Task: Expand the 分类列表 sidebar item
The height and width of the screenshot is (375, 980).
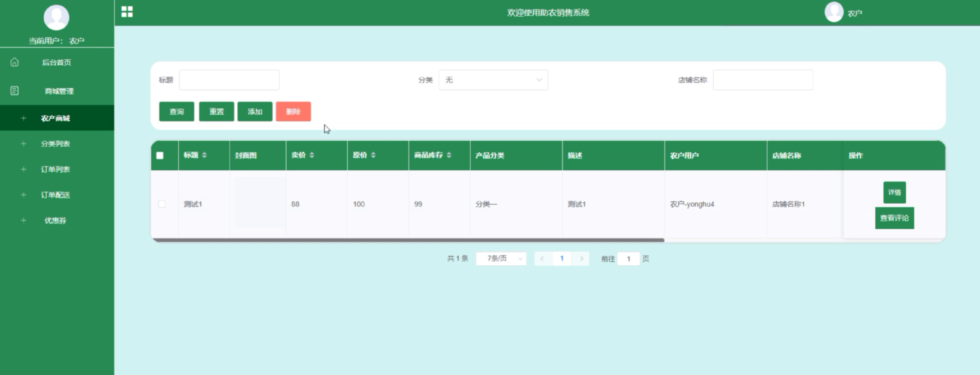Action: [x=55, y=143]
